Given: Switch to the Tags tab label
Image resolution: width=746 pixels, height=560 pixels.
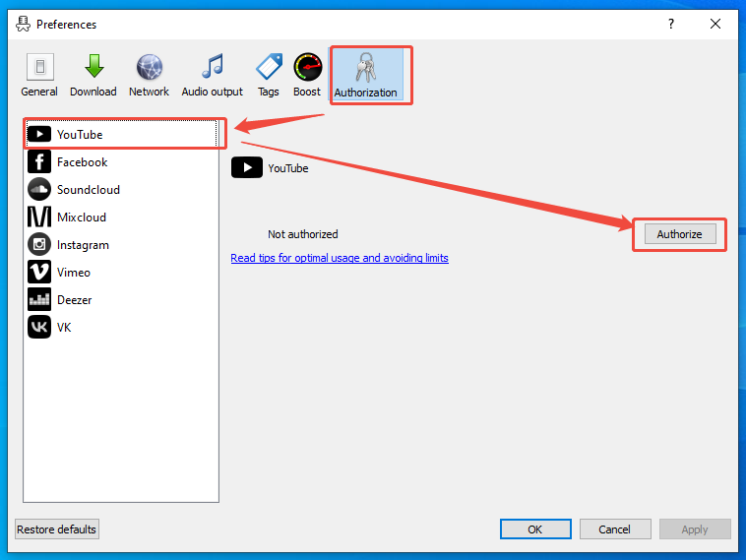Looking at the screenshot, I should (x=269, y=92).
